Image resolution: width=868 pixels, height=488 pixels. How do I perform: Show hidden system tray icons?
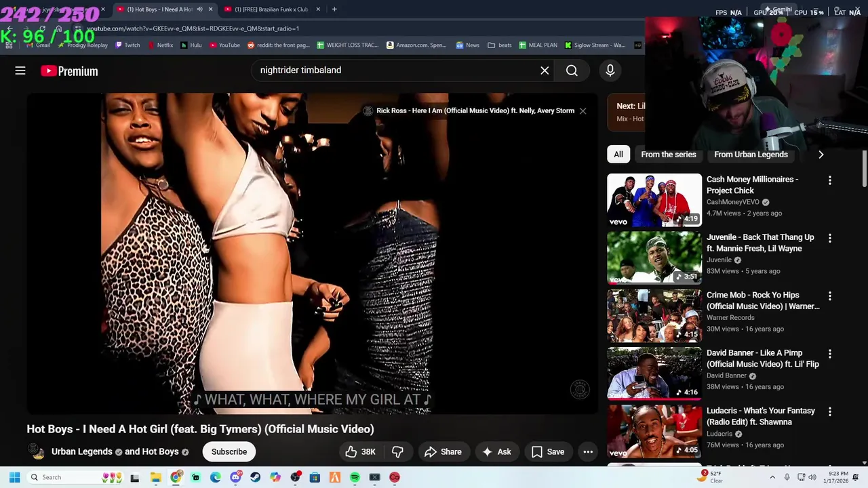tap(772, 477)
